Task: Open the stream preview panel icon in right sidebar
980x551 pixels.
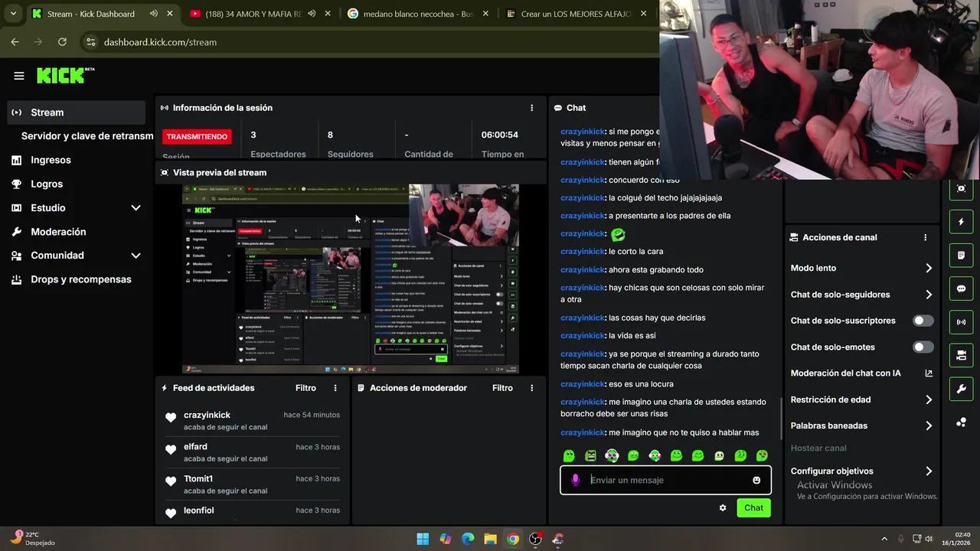Action: coord(961,188)
